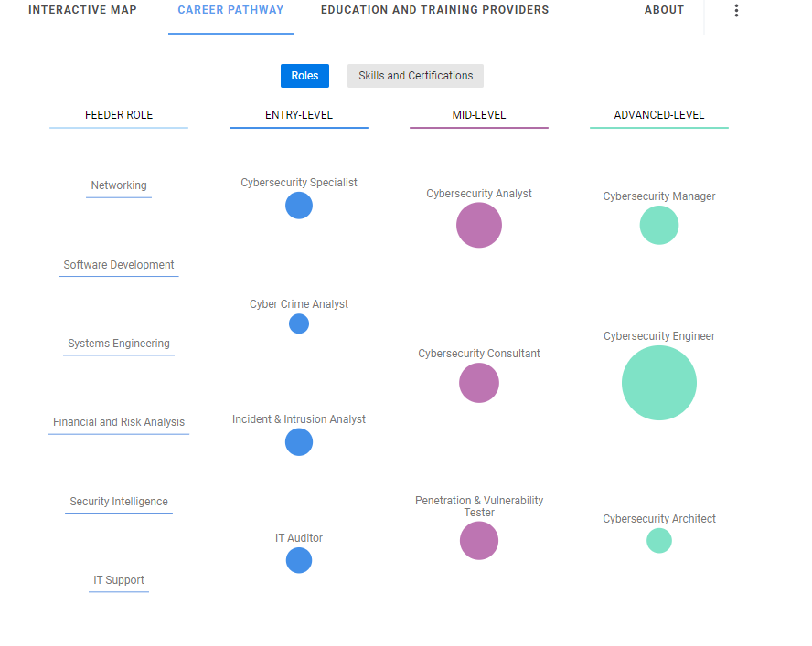
Task: Click the Incident & Intrusion Analyst circle
Action: tap(299, 442)
